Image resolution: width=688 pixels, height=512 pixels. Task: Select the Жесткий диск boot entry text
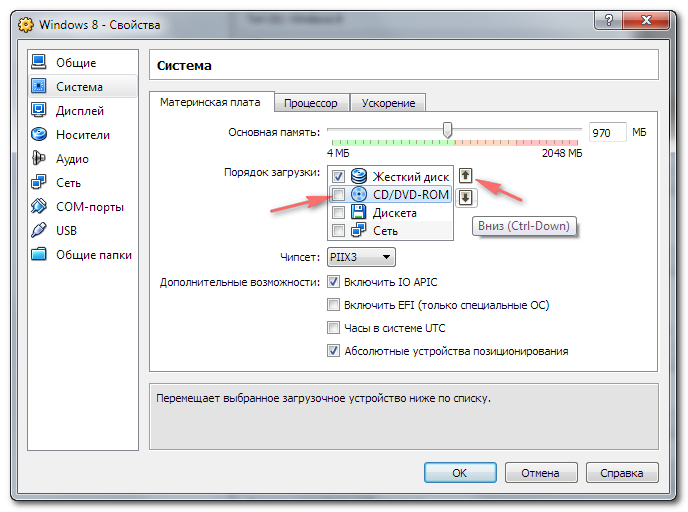click(x=411, y=177)
